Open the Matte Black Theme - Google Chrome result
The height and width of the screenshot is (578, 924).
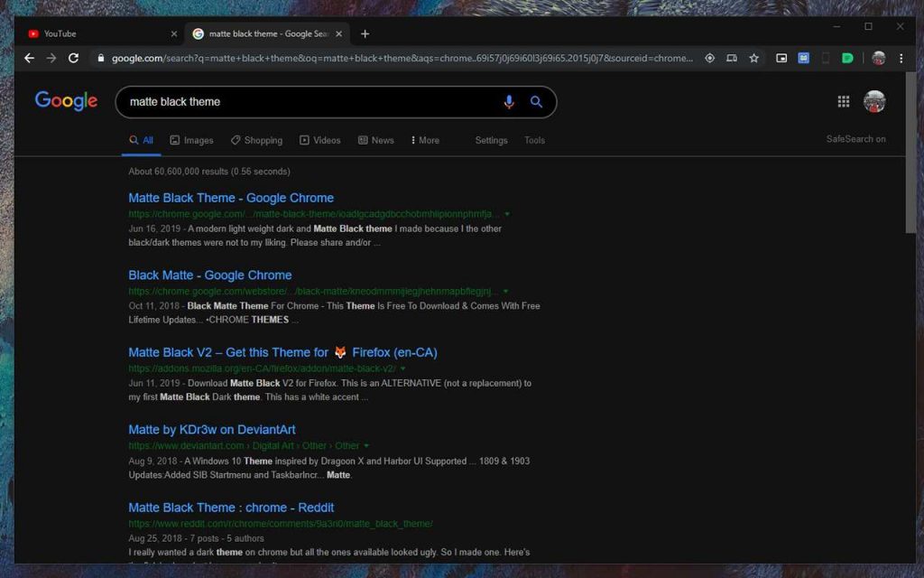pyautogui.click(x=231, y=198)
